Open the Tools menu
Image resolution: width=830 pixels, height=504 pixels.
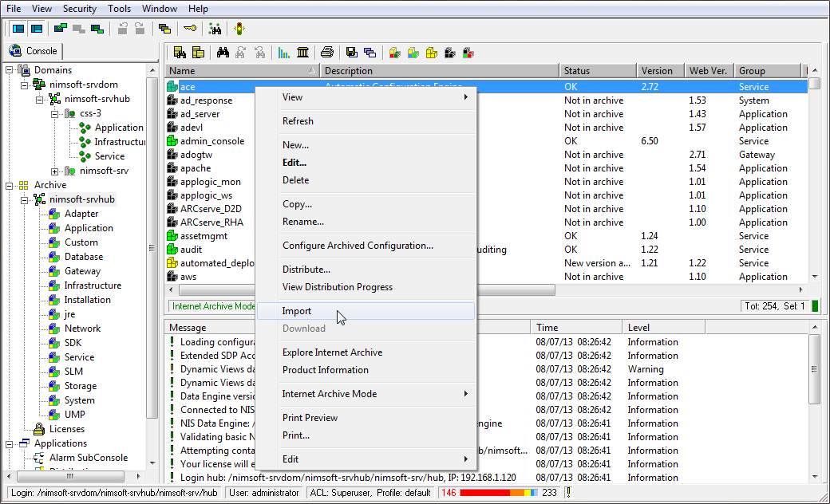119,9
